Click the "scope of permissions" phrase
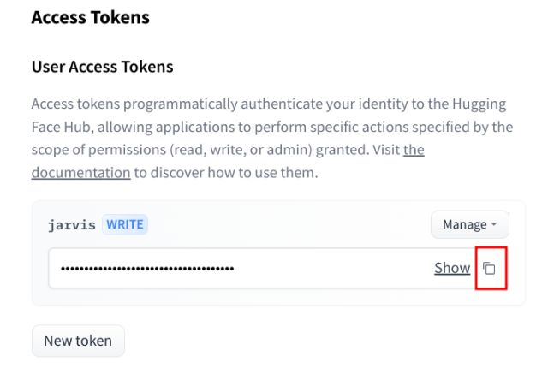The image size is (548, 392). 96,150
